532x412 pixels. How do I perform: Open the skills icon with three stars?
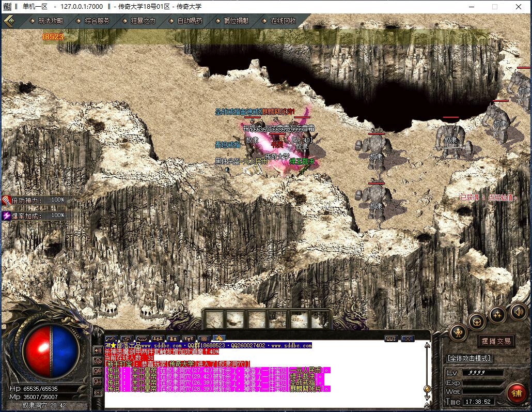(x=497, y=314)
